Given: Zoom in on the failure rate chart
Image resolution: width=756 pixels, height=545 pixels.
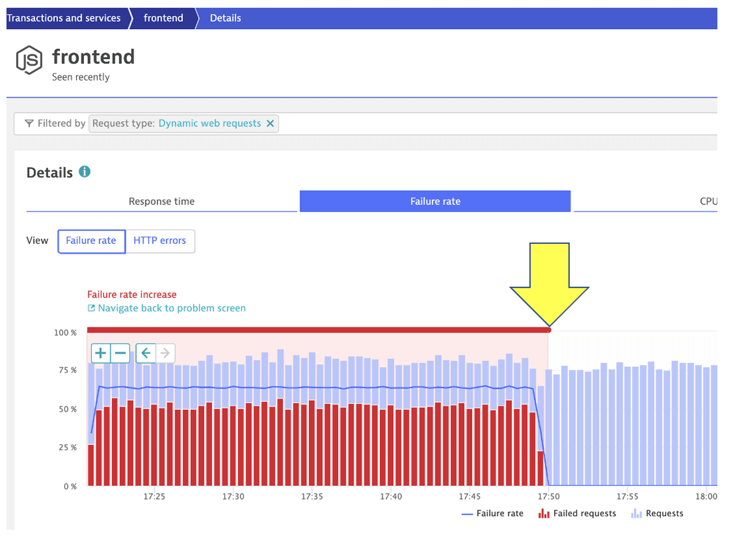Looking at the screenshot, I should 100,353.
